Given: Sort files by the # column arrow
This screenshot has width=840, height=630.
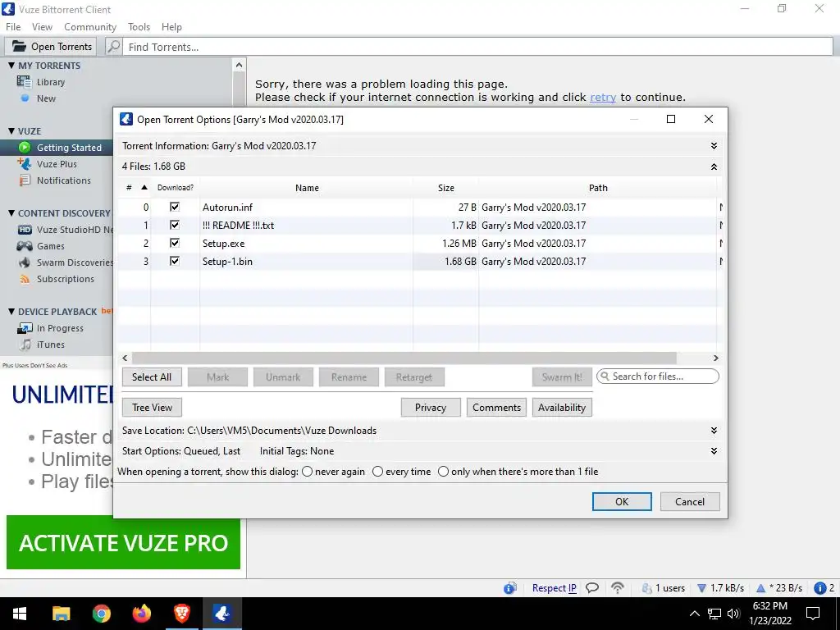Looking at the screenshot, I should click(x=144, y=188).
